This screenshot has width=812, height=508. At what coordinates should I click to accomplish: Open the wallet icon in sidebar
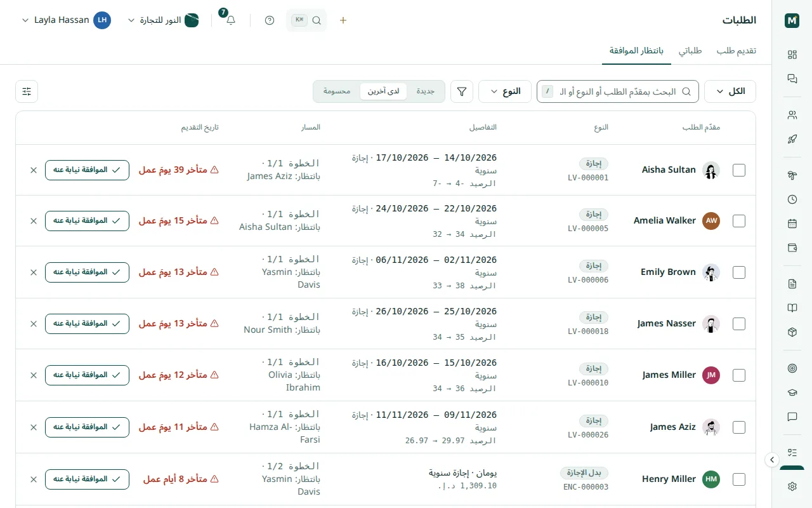click(792, 248)
